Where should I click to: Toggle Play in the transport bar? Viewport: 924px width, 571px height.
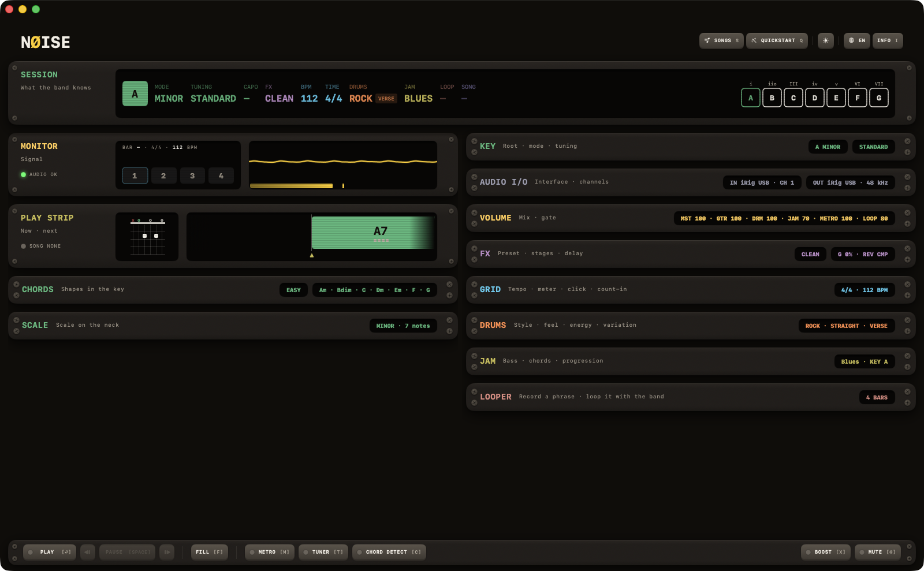(50, 552)
